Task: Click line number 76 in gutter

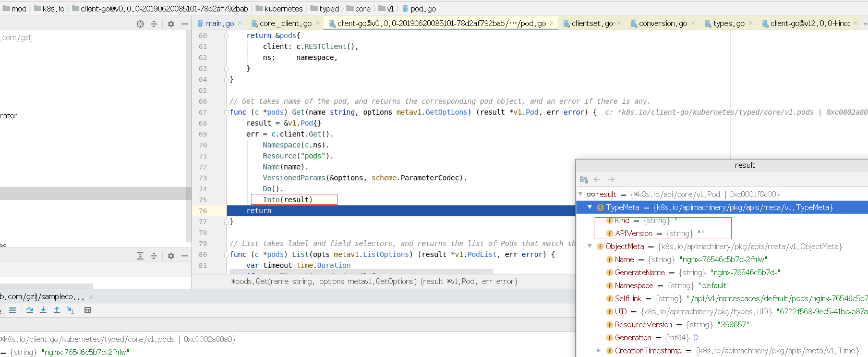Action: coord(202,211)
